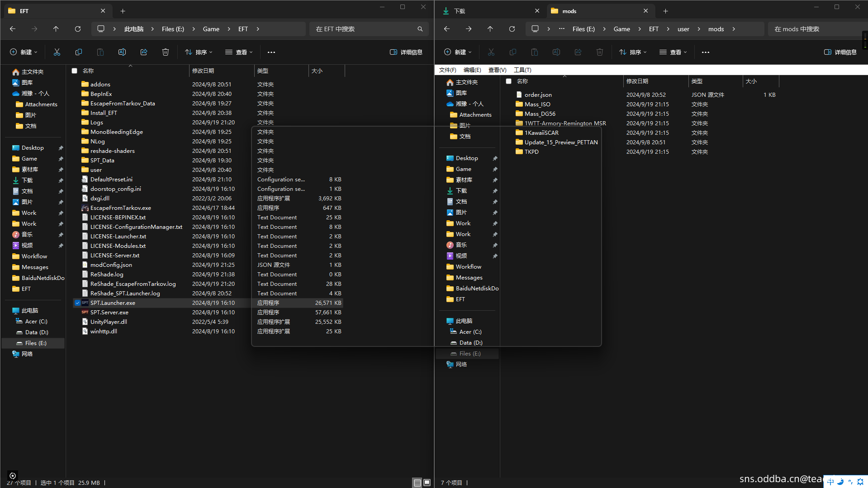Click the Delete trash icon in left window

coord(166,52)
